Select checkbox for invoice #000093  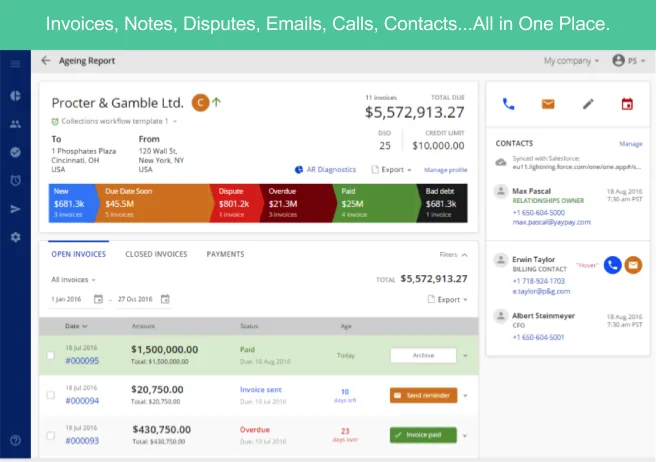pos(51,435)
